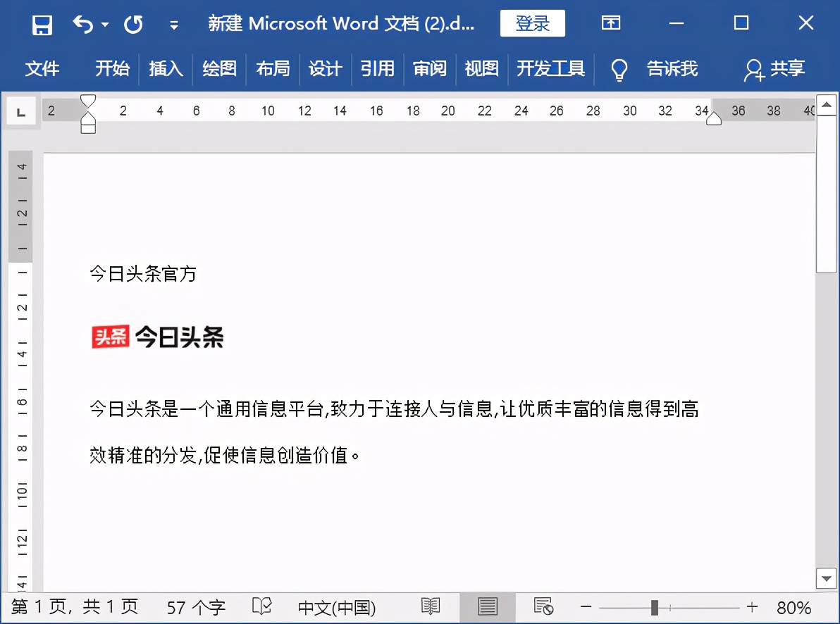Screen dimensions: 840x624
Task: Click the vertical scrollbar down arrow
Action: (x=825, y=578)
